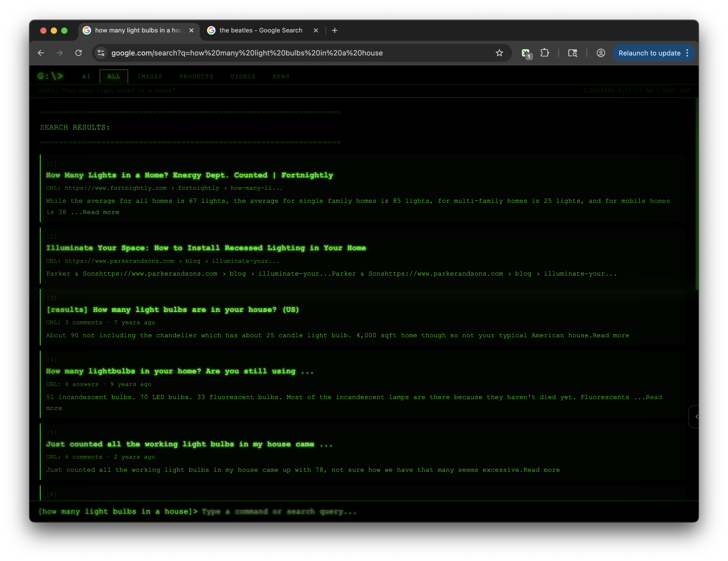This screenshot has width=728, height=561.
Task: Click Relaunch to update button
Action: 649,53
